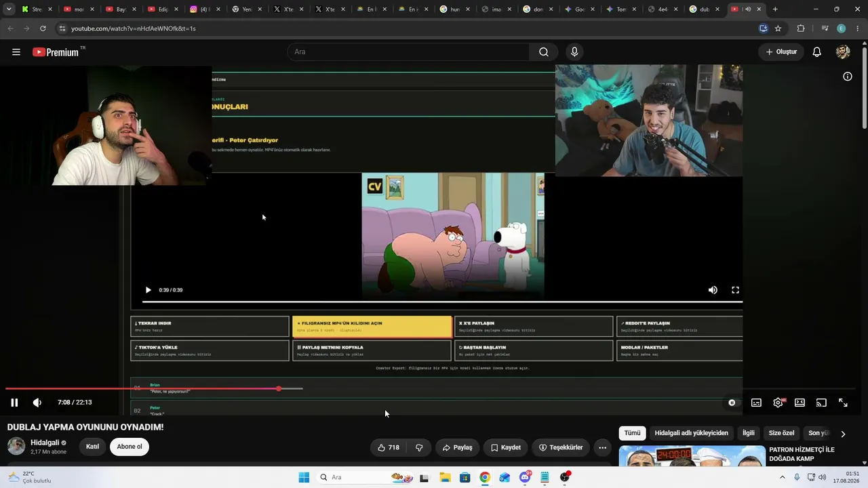Viewport: 868px width, 488px height.
Task: Open Chrome media controls in toolbar
Action: click(x=825, y=28)
